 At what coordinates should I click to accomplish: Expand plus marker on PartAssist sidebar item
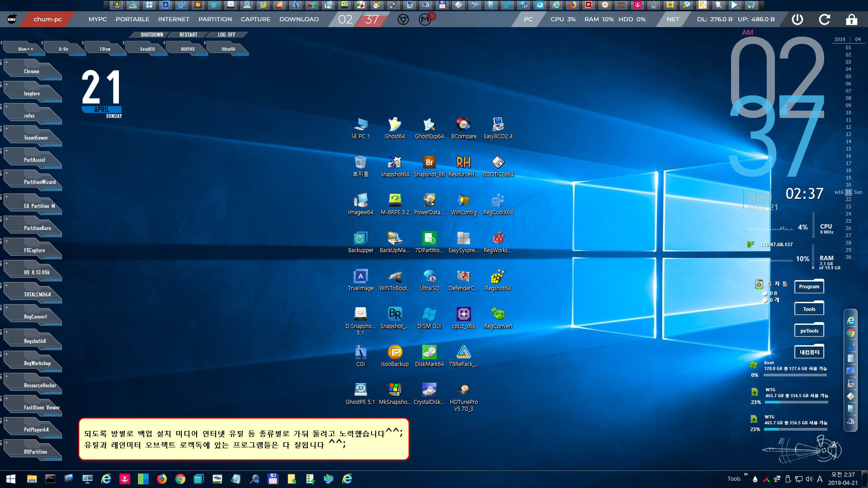pos(6,150)
